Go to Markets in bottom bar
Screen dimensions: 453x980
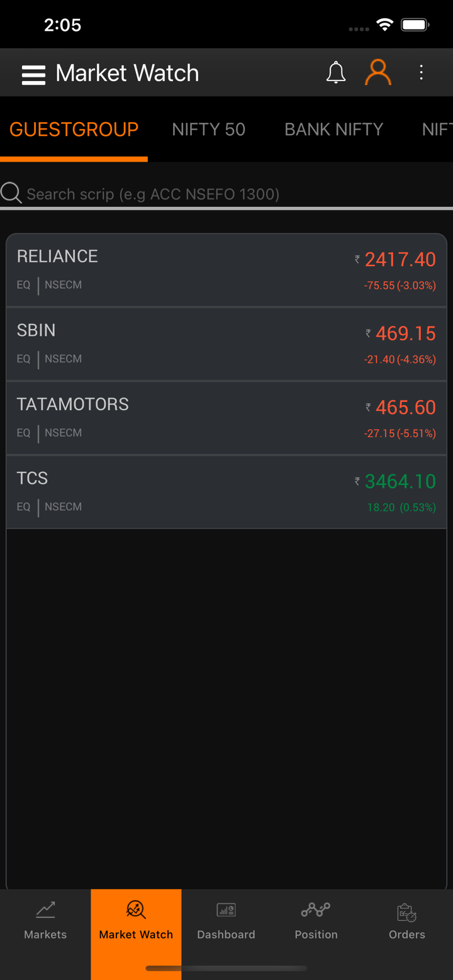pos(45,920)
